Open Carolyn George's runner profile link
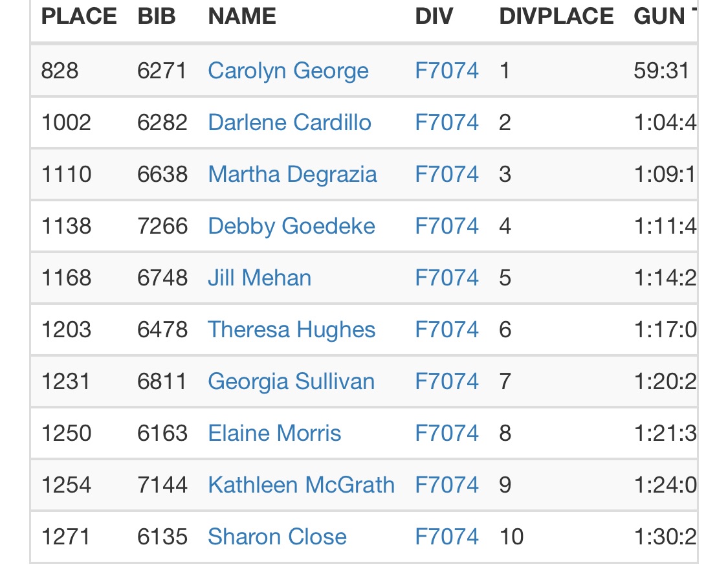Viewport: 728px width, 580px height. click(288, 71)
